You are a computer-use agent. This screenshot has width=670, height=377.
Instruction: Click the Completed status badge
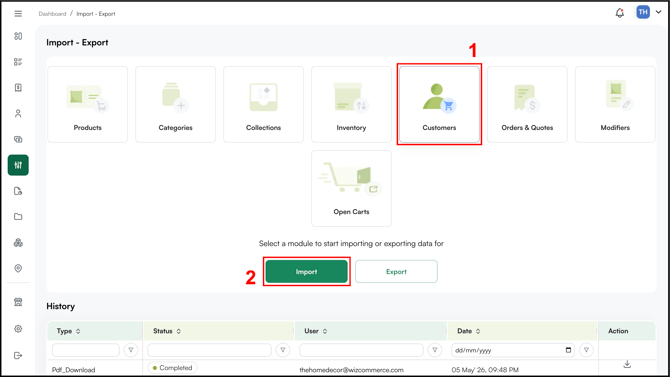coord(173,368)
